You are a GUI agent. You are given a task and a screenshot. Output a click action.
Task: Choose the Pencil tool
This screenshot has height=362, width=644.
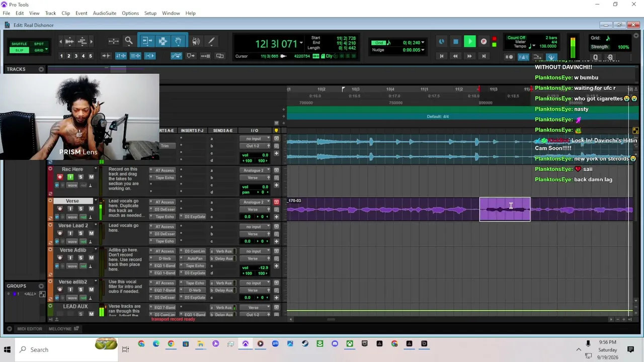(211, 41)
